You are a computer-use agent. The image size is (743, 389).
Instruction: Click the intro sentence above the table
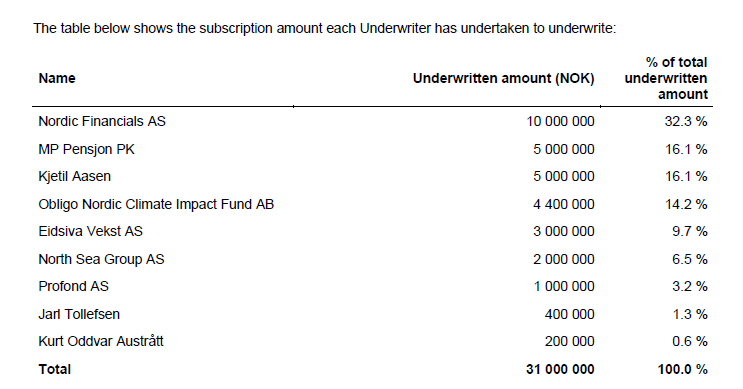point(325,28)
